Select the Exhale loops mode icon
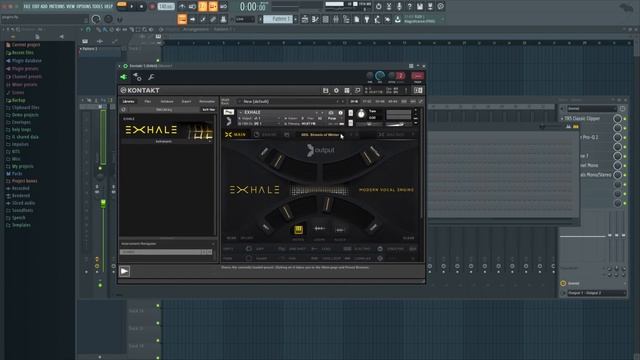Screen dimensions: 640x360 (320, 229)
